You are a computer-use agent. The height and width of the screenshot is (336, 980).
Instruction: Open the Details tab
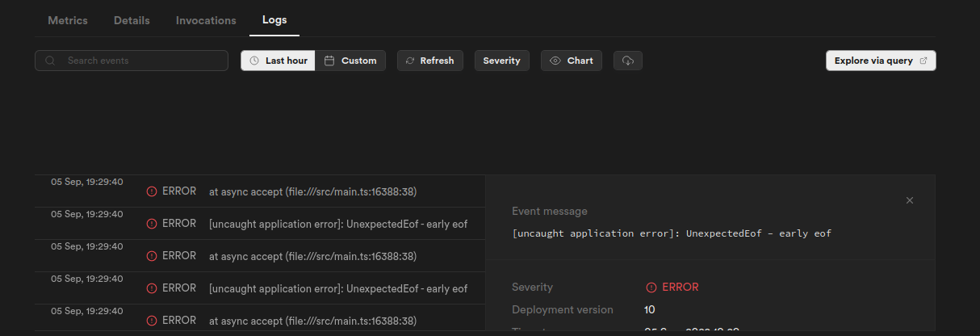(132, 20)
